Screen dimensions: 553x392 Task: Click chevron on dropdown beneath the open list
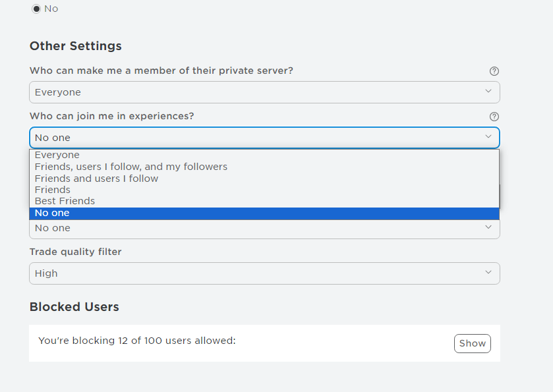488,227
